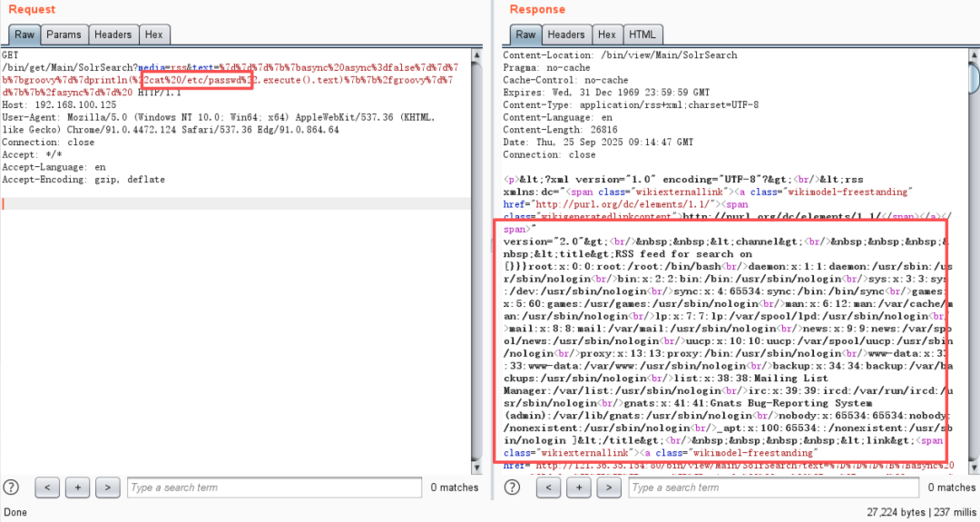Click plus button in Response search bar
980x522 pixels.
pyautogui.click(x=581, y=488)
